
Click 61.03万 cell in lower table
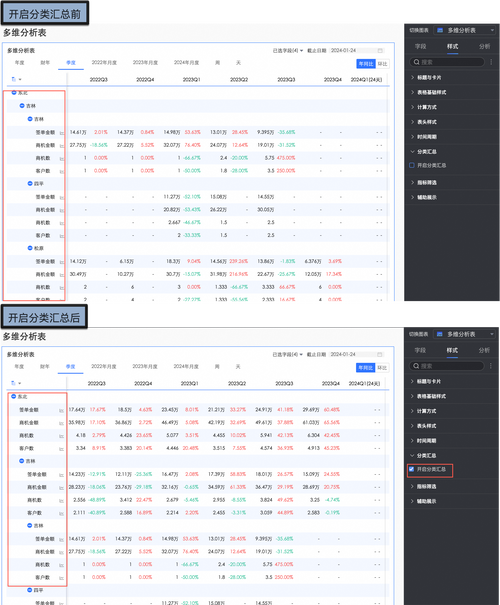(311, 422)
